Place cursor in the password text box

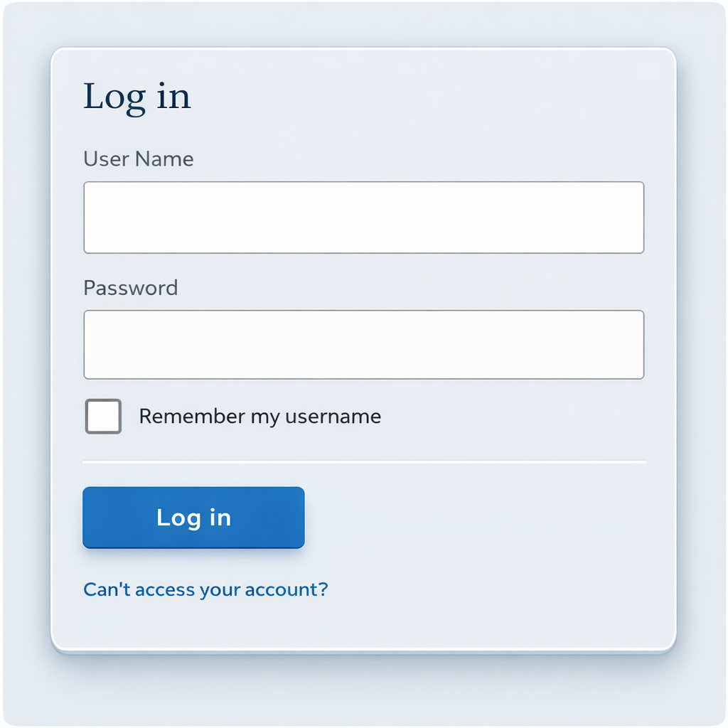[364, 344]
